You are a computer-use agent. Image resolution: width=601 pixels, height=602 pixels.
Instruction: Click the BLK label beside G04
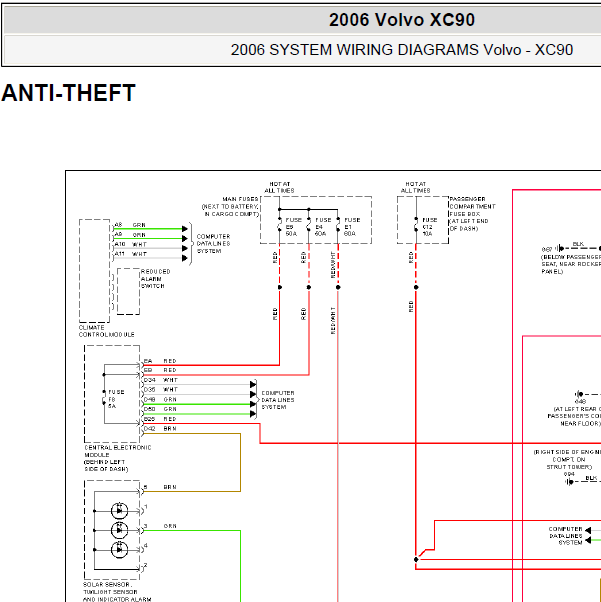[x=591, y=478]
